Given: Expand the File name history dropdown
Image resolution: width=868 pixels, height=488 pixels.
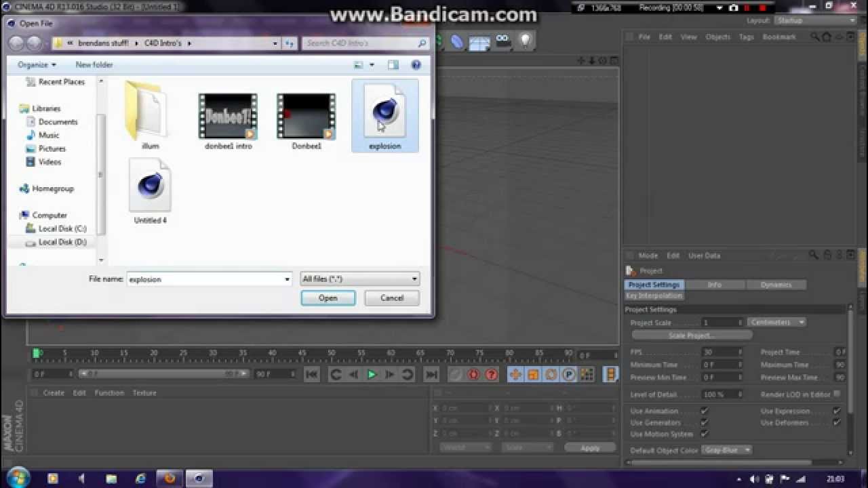Looking at the screenshot, I should (x=287, y=279).
